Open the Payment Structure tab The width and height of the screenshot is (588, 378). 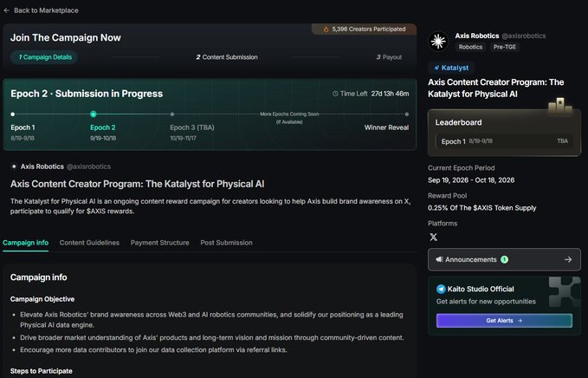pyautogui.click(x=159, y=243)
